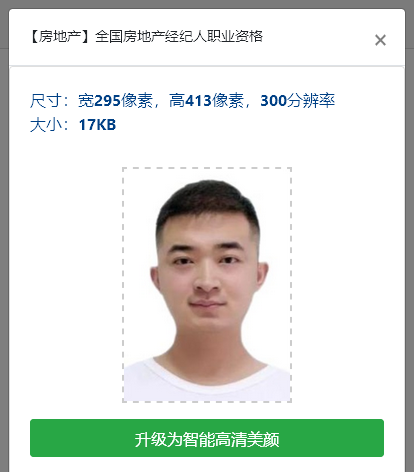Screen dimensions: 414x472
Task: Click the 大小 label
Action: tap(46, 125)
